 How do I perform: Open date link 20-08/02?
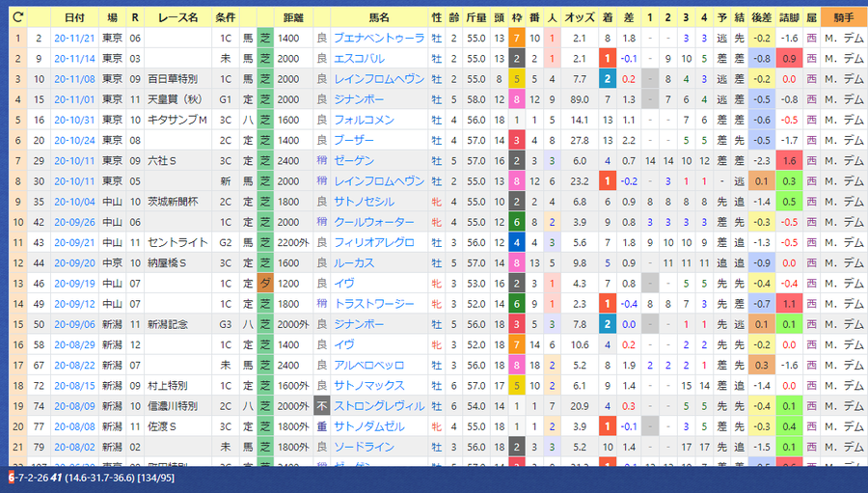(74, 447)
